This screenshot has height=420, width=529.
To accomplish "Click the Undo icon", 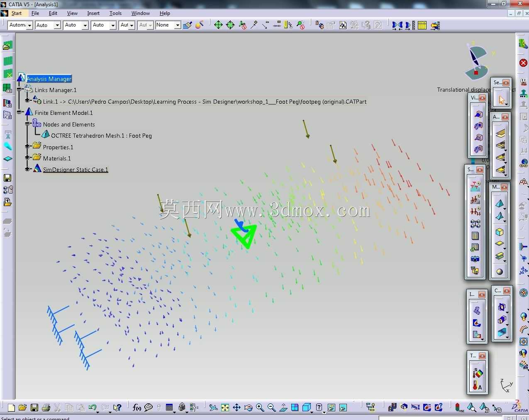I will (93, 408).
